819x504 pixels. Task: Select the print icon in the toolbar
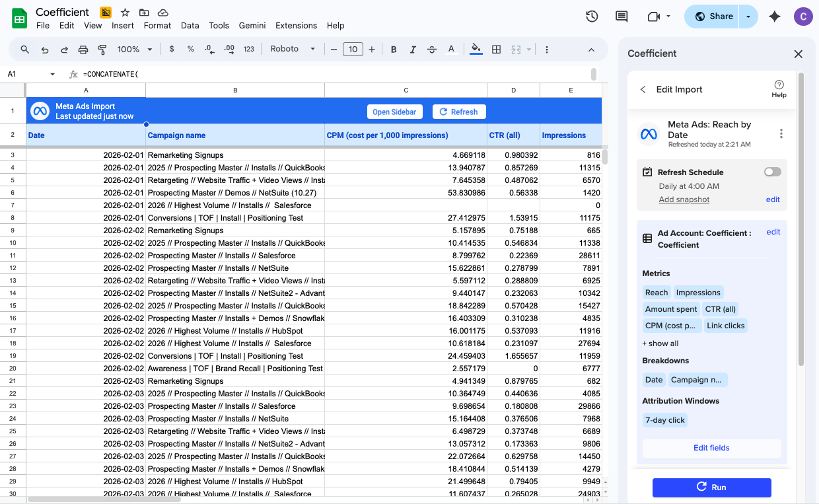[83, 49]
